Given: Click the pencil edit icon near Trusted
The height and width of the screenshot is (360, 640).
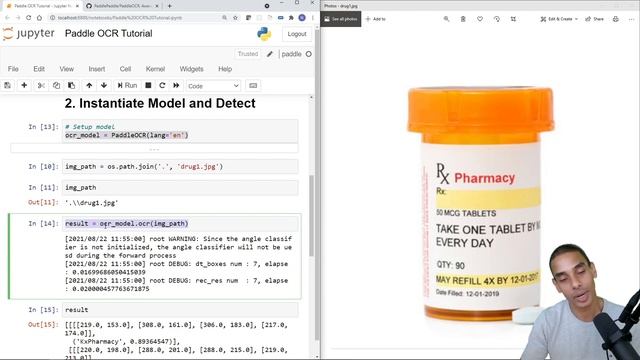Looking at the screenshot, I should click(270, 54).
